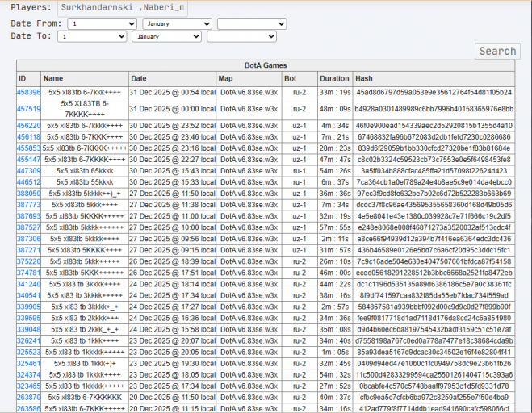The image size is (532, 413).
Task: Open game ID 458396
Action: (28, 92)
